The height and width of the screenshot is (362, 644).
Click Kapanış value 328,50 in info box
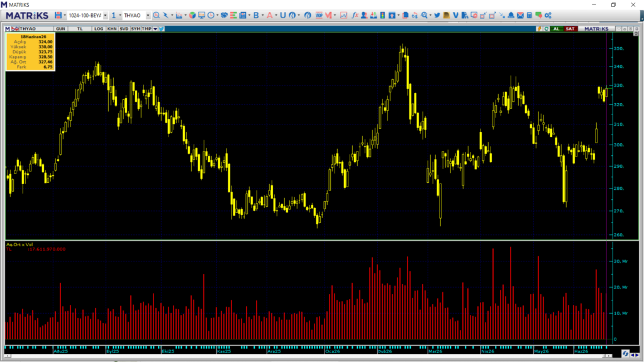(x=45, y=57)
